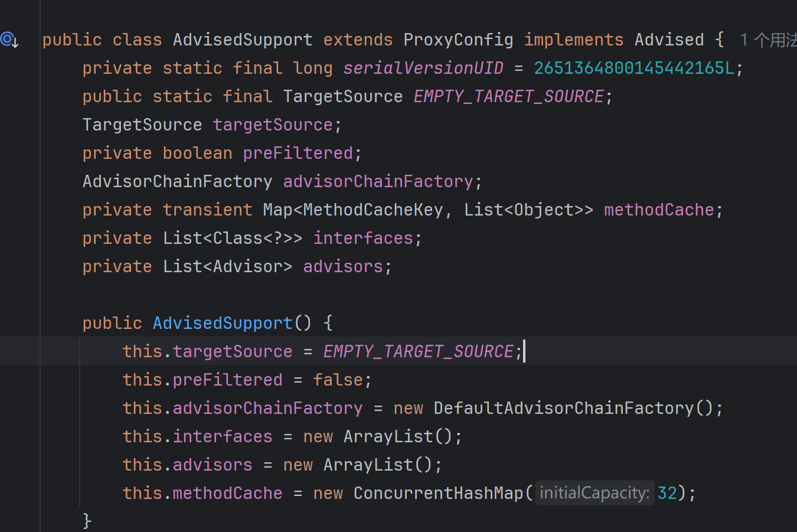Click the subclasses gutter icon beside the class declaration
The image size is (797, 532).
tap(9, 40)
